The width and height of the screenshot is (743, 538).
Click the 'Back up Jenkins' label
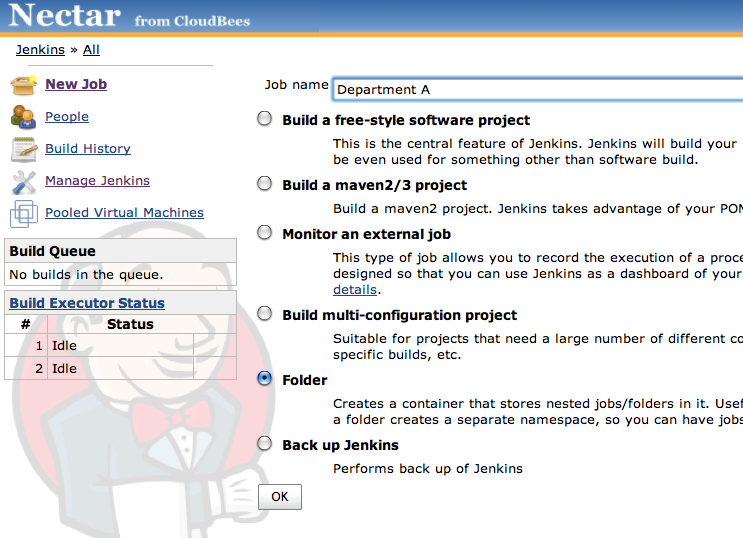pos(340,445)
